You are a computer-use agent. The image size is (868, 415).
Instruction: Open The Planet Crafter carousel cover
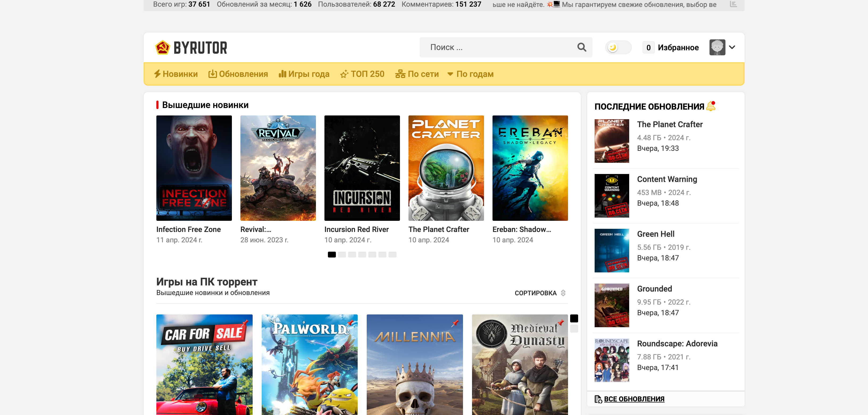click(446, 168)
